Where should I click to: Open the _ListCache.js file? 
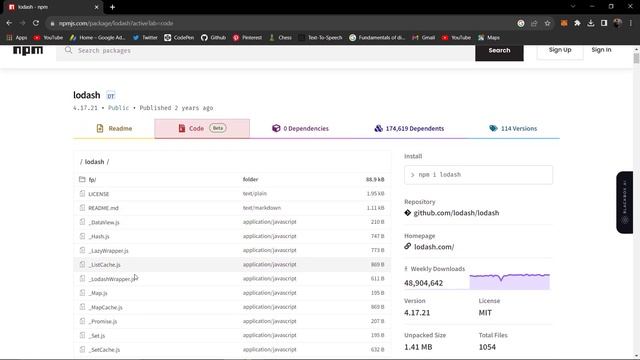104,264
